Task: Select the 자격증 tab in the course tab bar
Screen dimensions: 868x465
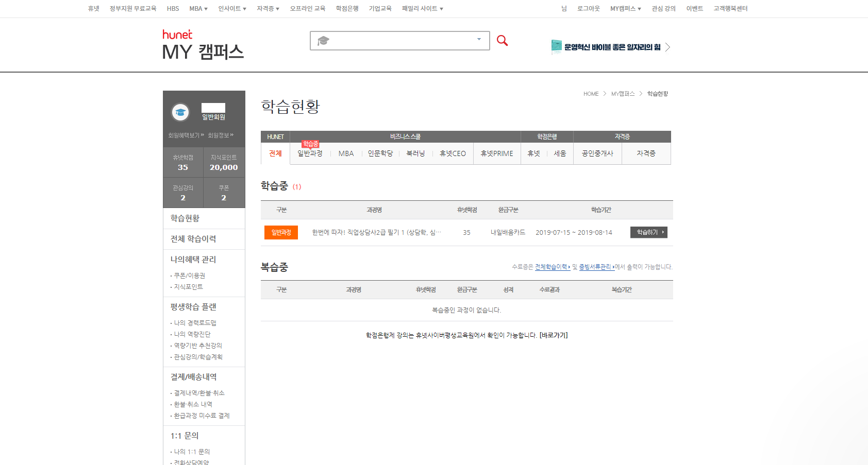Action: [646, 153]
